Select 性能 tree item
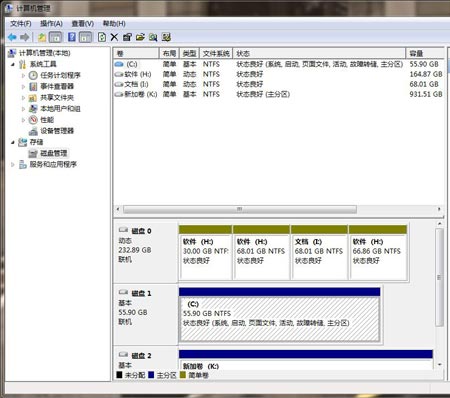This screenshot has width=450, height=398. click(x=47, y=120)
